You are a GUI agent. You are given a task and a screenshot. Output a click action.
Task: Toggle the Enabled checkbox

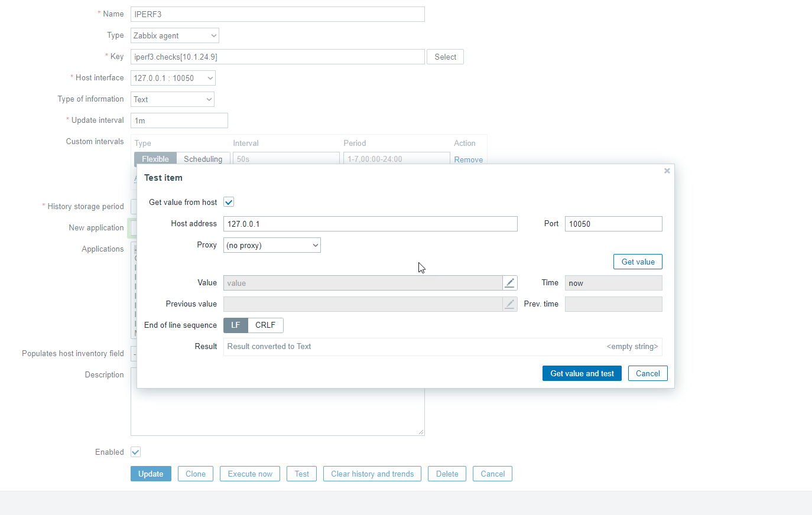[x=135, y=452]
